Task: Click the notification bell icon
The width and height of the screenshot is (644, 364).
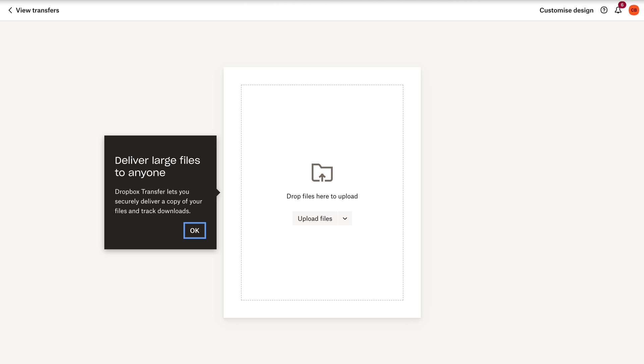Action: coord(618,10)
